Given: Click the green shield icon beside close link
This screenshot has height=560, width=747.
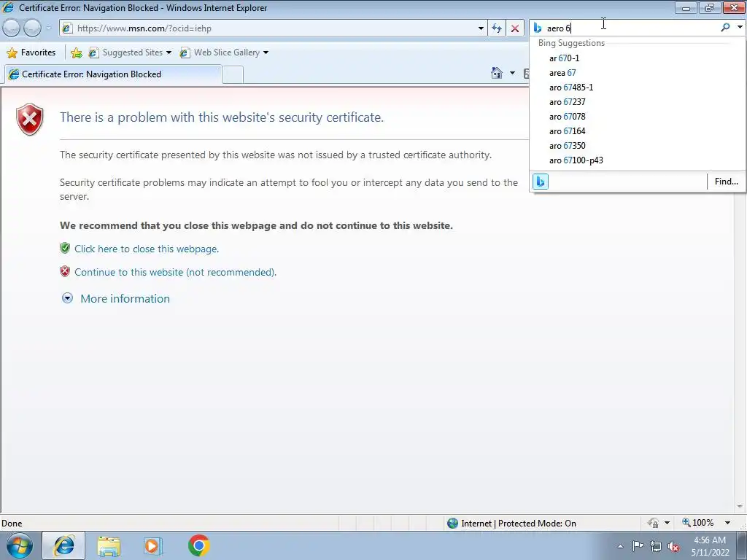Looking at the screenshot, I should [65, 248].
